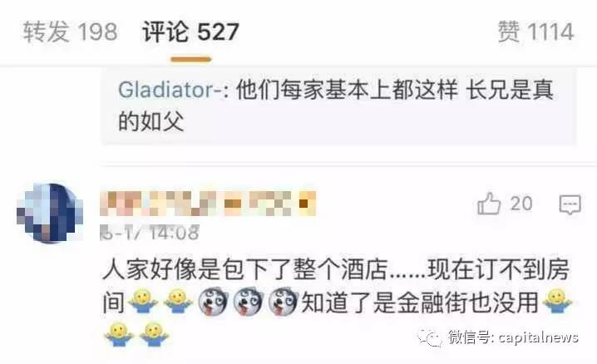Click the 微信号: capitalnews watermark text
The width and height of the screenshot is (597, 364).
pyautogui.click(x=513, y=337)
